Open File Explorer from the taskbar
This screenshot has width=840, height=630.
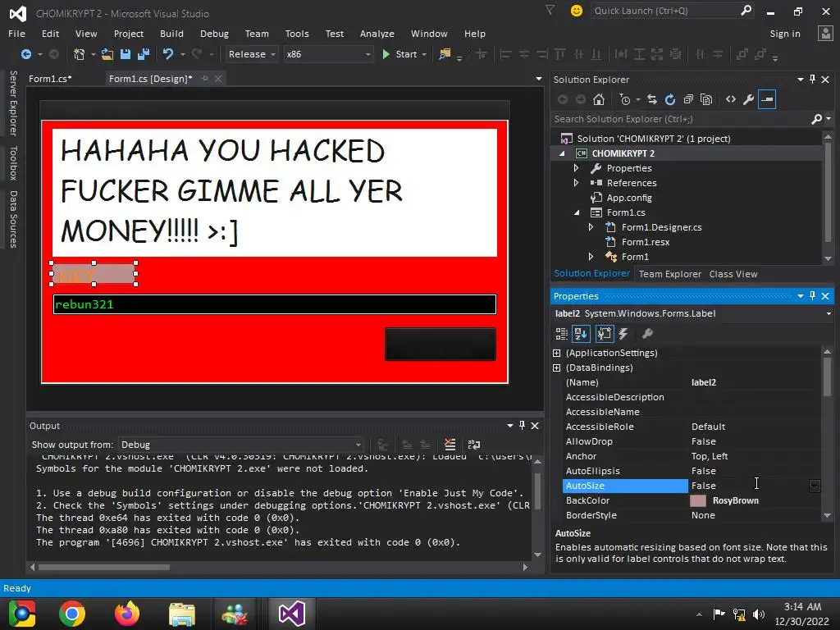[182, 614]
